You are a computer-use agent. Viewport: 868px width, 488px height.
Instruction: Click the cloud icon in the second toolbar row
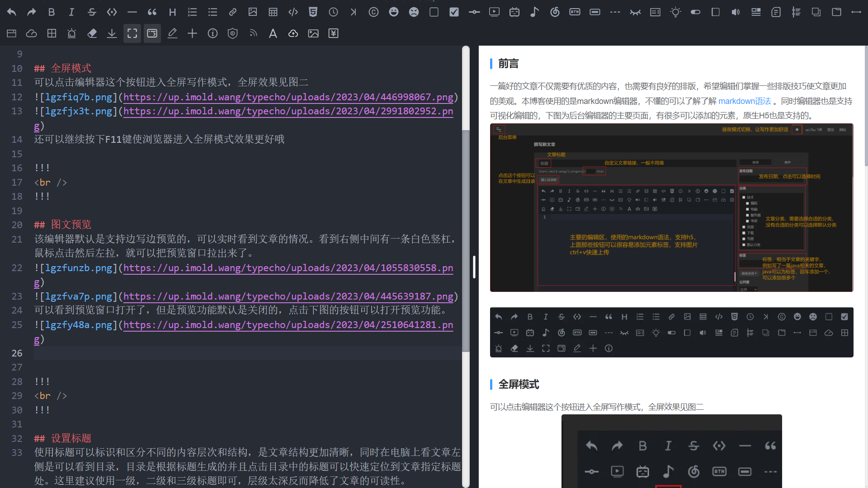point(31,33)
